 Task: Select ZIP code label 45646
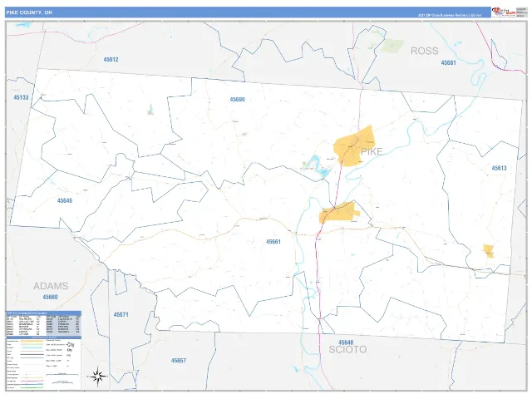(65, 200)
